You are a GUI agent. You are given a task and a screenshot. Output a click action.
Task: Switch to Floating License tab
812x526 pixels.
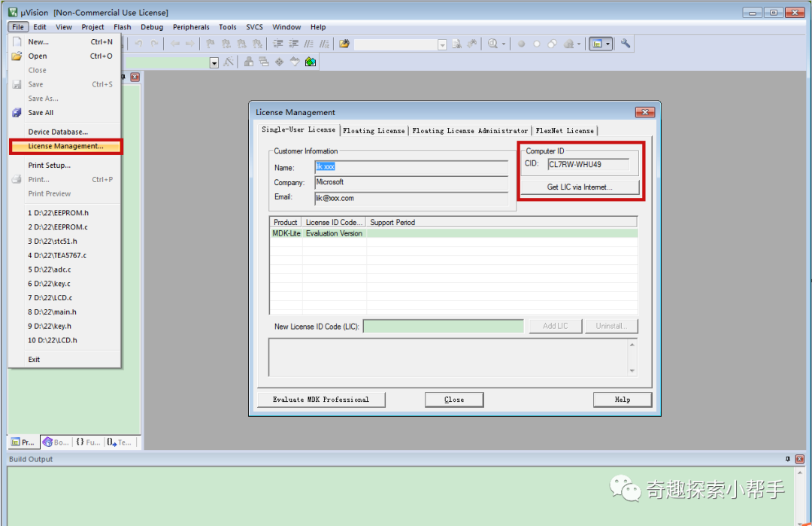(374, 131)
